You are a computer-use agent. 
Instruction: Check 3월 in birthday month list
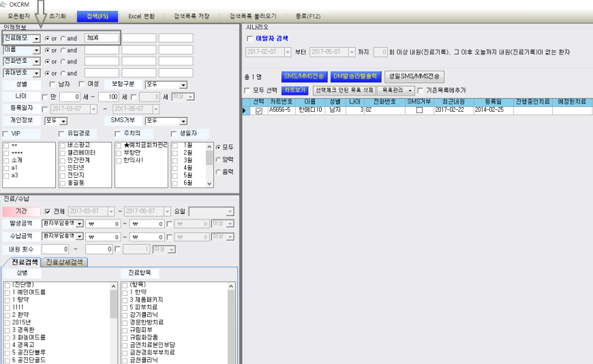click(175, 160)
